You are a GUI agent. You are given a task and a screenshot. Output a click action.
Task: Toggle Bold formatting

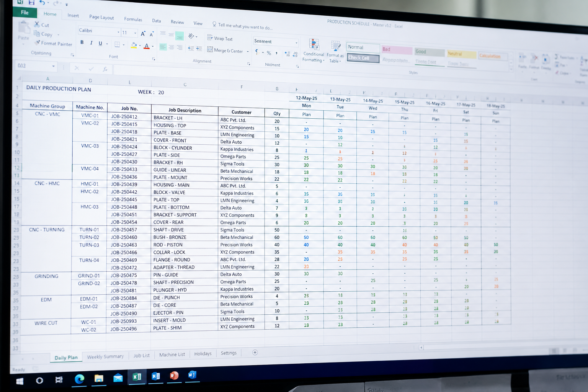coord(82,42)
